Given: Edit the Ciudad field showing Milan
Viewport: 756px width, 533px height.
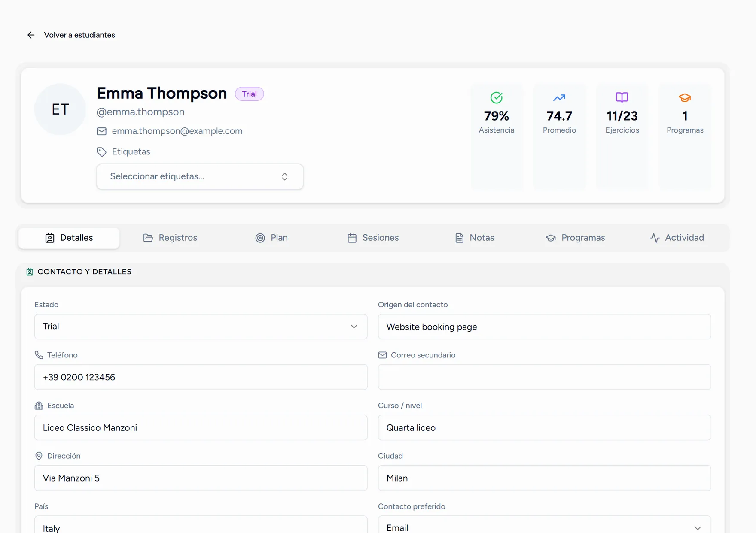Looking at the screenshot, I should pyautogui.click(x=544, y=478).
